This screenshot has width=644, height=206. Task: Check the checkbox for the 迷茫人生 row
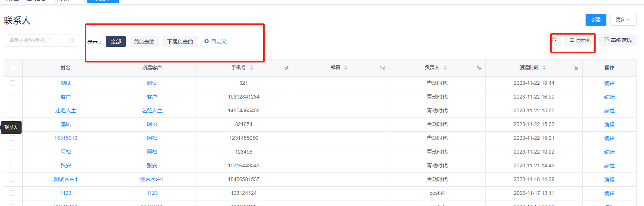13,110
